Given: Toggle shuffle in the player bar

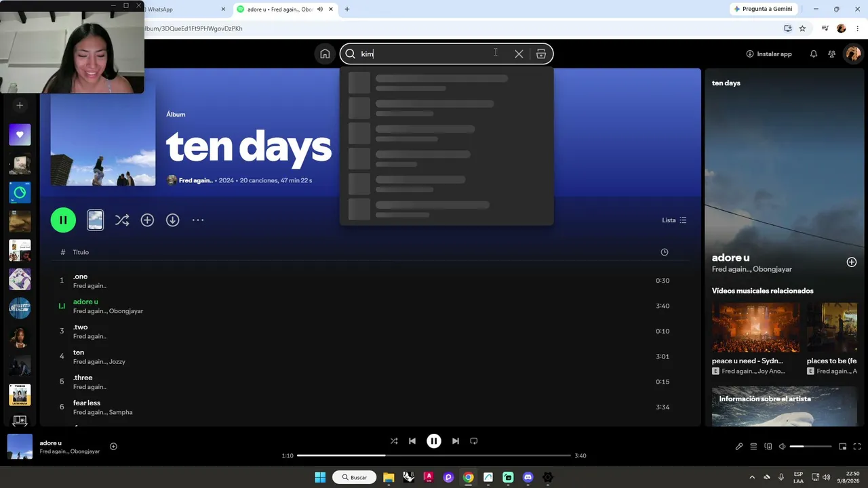Looking at the screenshot, I should [x=394, y=441].
